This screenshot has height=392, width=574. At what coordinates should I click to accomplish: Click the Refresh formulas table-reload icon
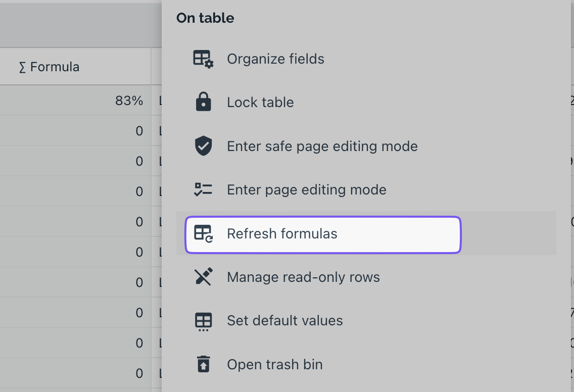click(203, 234)
